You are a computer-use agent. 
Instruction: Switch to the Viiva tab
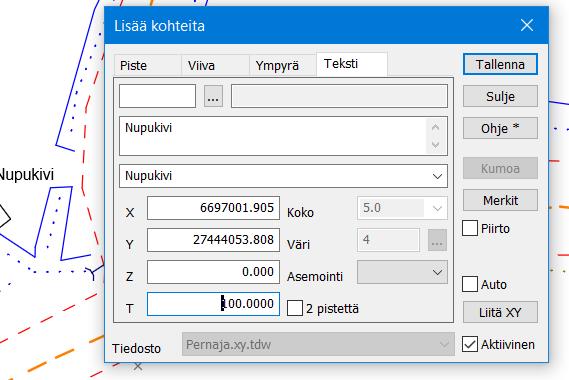215,66
